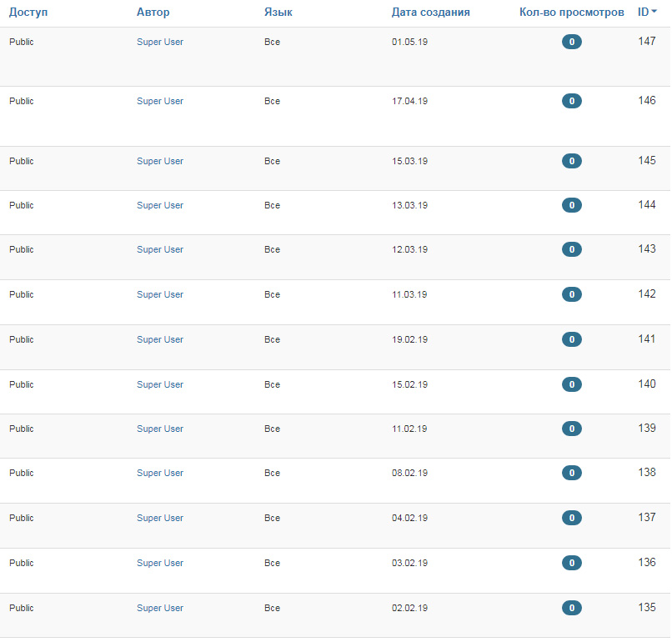This screenshot has width=672, height=642.
Task: Sort table by Автор column header
Action: (153, 13)
